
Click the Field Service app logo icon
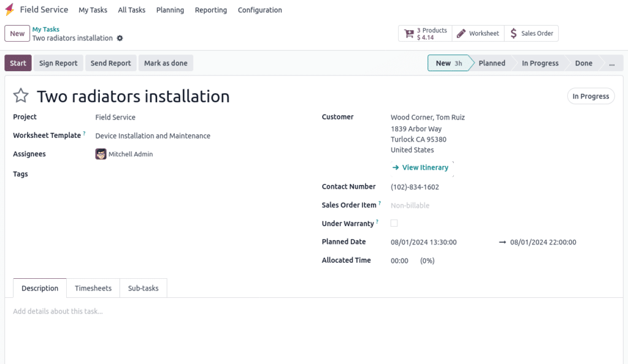click(x=10, y=10)
